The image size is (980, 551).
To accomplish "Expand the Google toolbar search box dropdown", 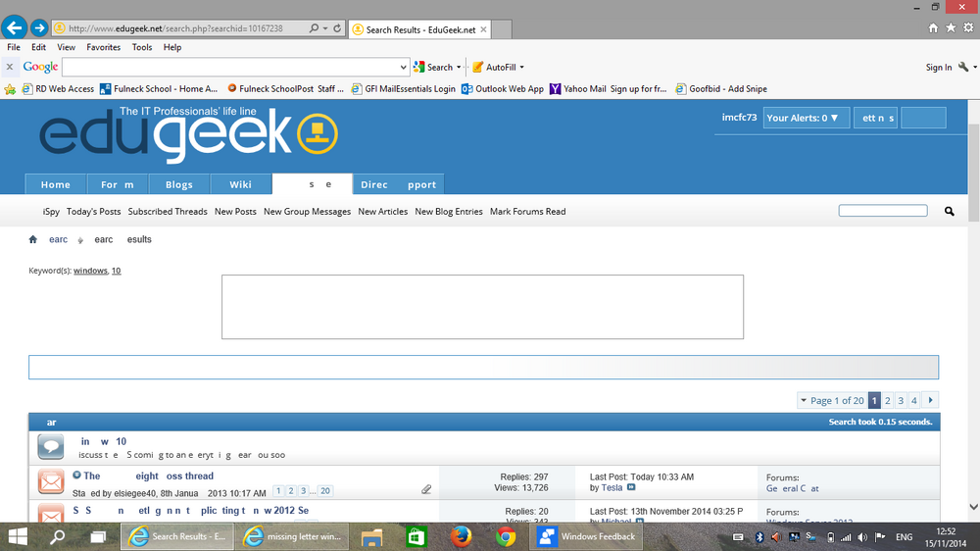I will click(403, 67).
